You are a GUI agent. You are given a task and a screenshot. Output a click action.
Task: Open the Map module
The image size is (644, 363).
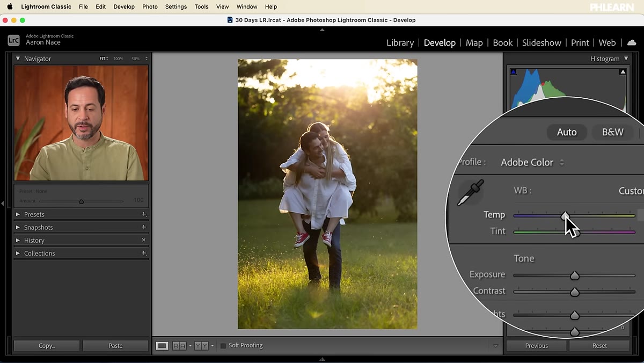pyautogui.click(x=474, y=42)
